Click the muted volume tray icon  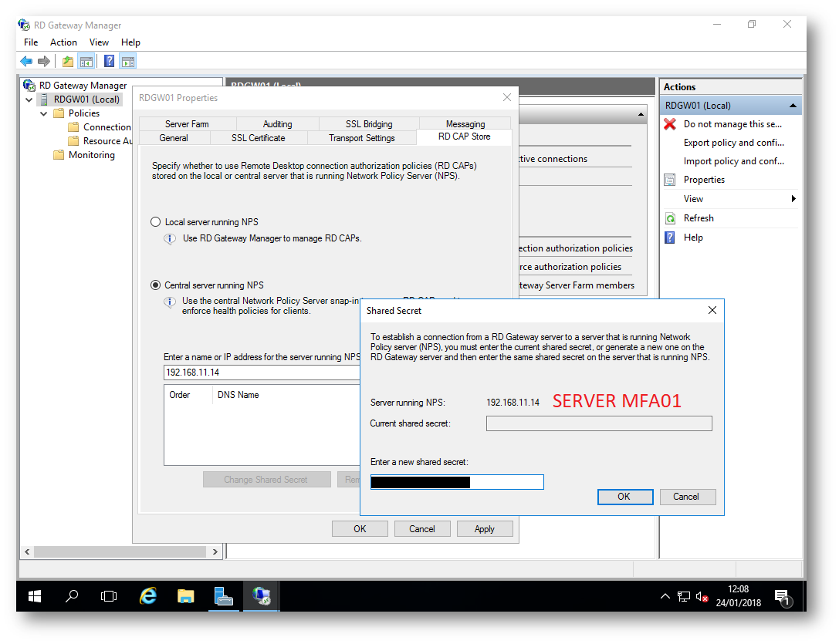702,596
